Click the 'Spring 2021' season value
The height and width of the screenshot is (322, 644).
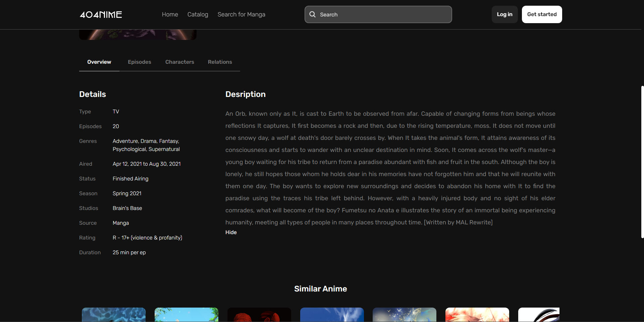pos(127,194)
